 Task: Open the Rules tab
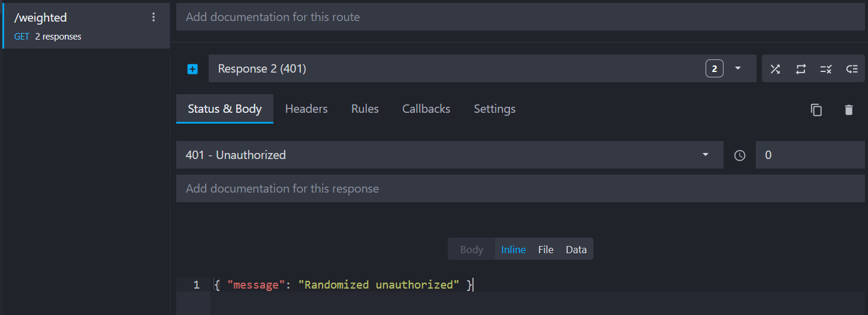pos(365,109)
